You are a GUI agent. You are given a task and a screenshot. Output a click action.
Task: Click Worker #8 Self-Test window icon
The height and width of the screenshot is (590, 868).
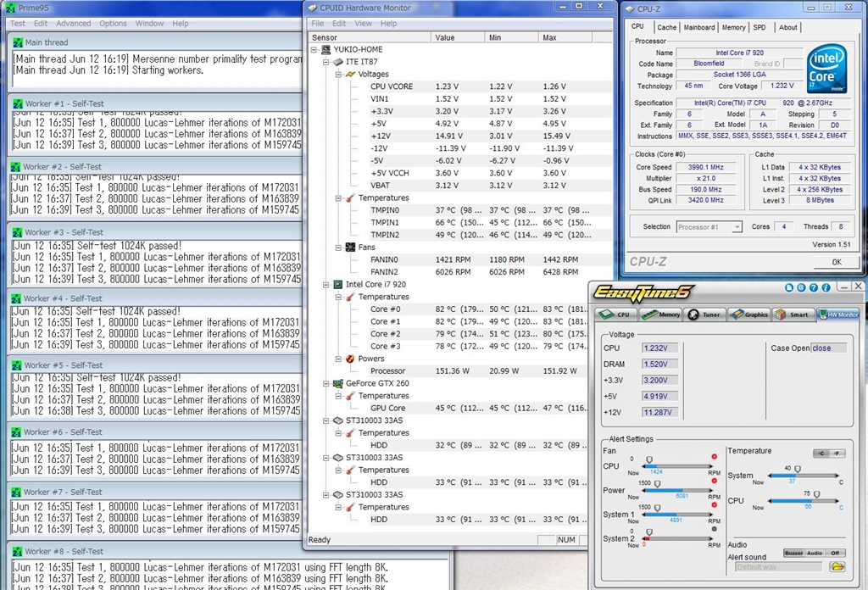click(x=18, y=552)
